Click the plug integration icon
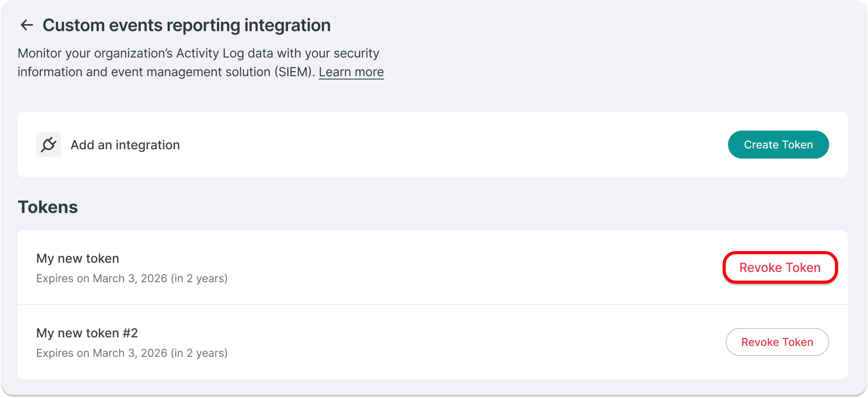 49,145
